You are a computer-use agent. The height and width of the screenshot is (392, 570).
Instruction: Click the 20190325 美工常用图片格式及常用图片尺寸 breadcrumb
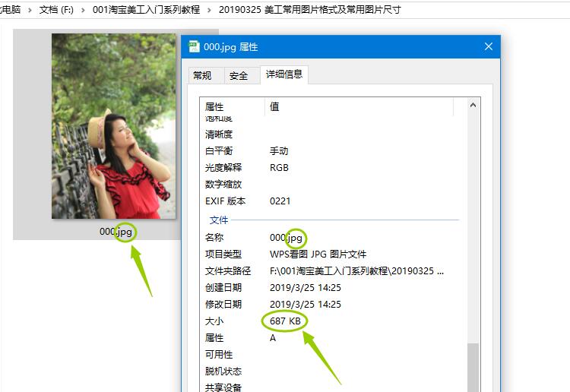tap(310, 10)
